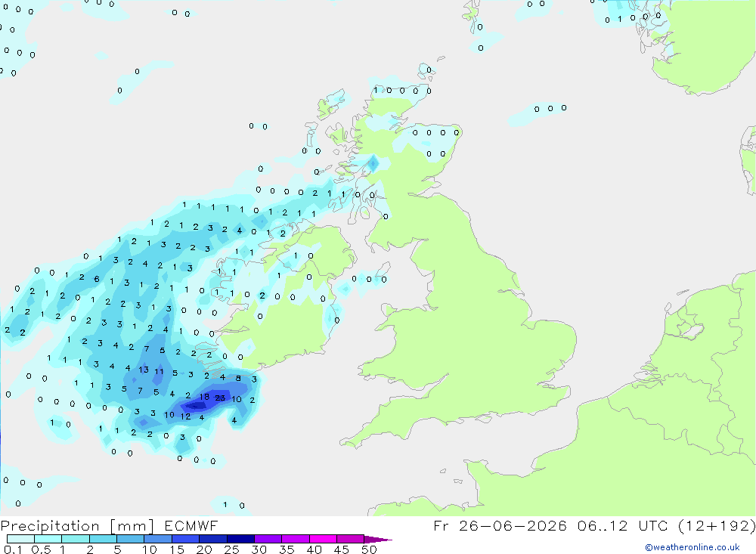Image resolution: width=756 pixels, height=554 pixels.
Task: Click the weatheronline.co.uk copyright link
Action: pos(692,547)
